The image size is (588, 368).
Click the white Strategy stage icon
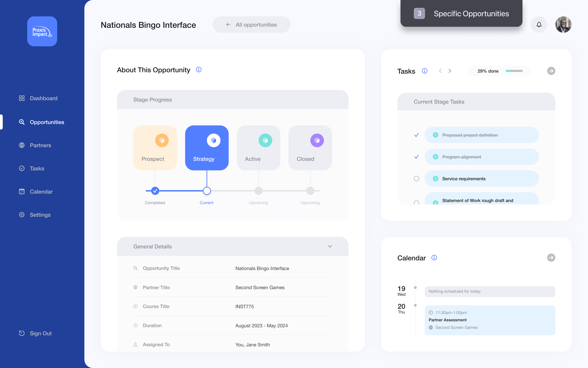[x=214, y=140]
